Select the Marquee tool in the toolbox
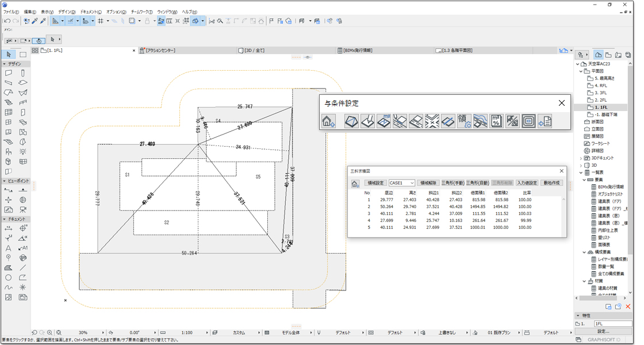Screen dimensions: 644x345 point(23,54)
